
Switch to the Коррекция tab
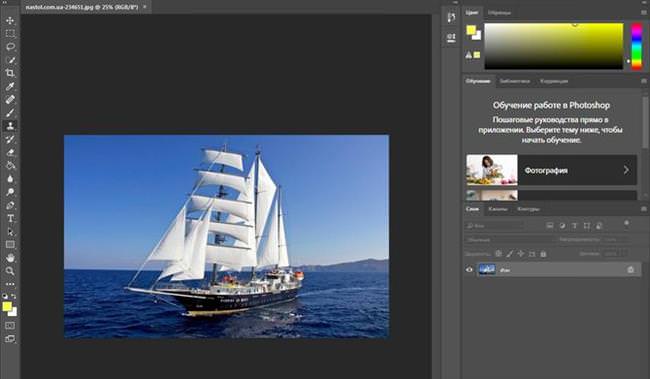[554, 81]
